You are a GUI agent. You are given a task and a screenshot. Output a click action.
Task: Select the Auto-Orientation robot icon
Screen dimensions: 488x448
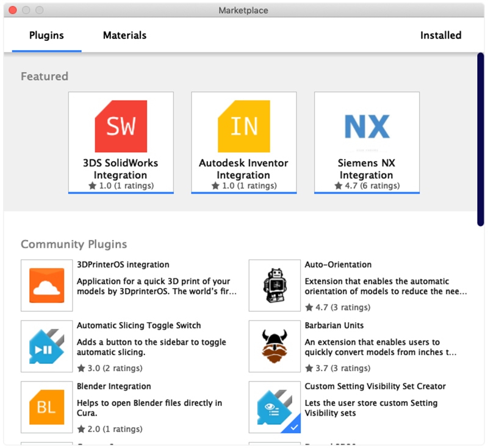click(x=274, y=286)
